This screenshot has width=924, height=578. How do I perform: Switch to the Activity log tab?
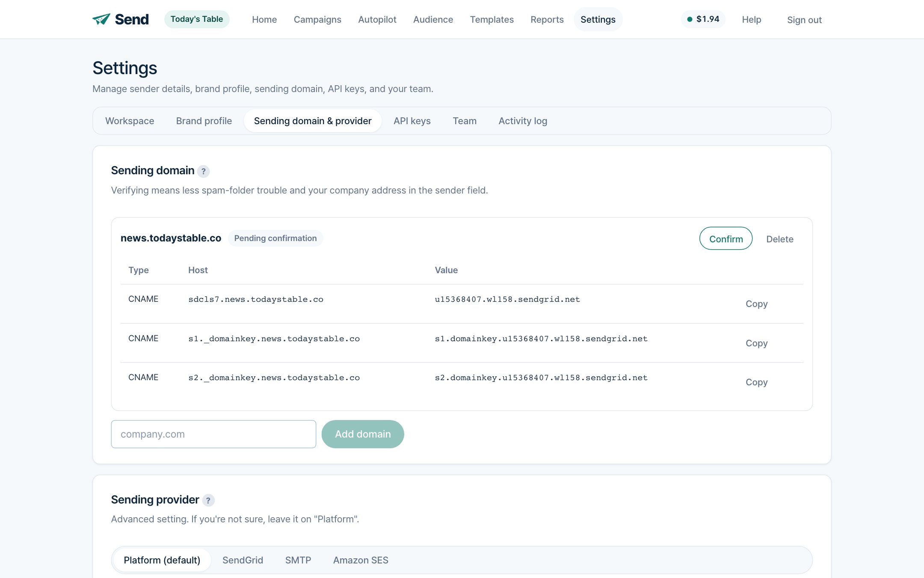523,121
